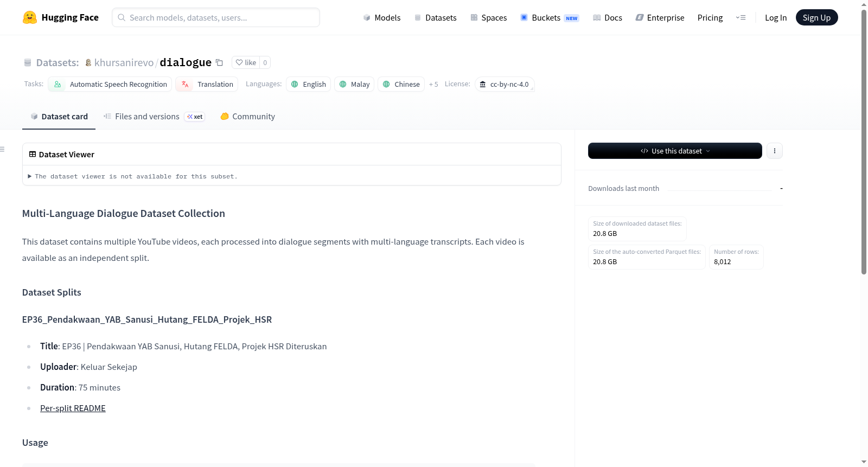Expand the dataset viewer unavailable message
Viewport: 868px width, 467px height.
(133, 176)
